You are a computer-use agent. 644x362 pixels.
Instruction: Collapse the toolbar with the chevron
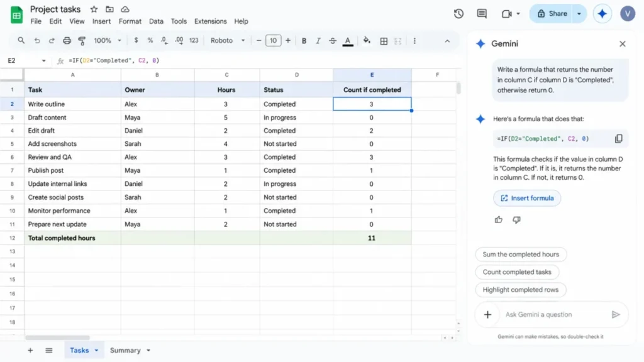pyautogui.click(x=447, y=41)
